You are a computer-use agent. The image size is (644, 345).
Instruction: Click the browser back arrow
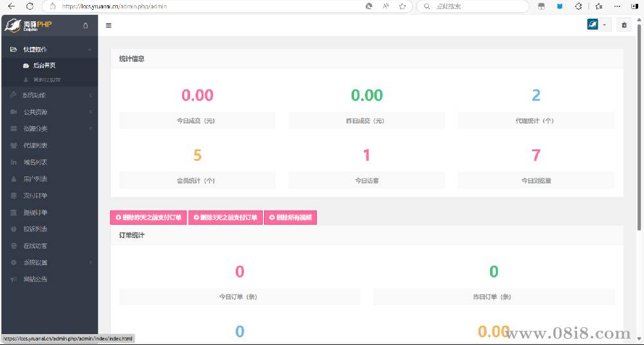11,6
